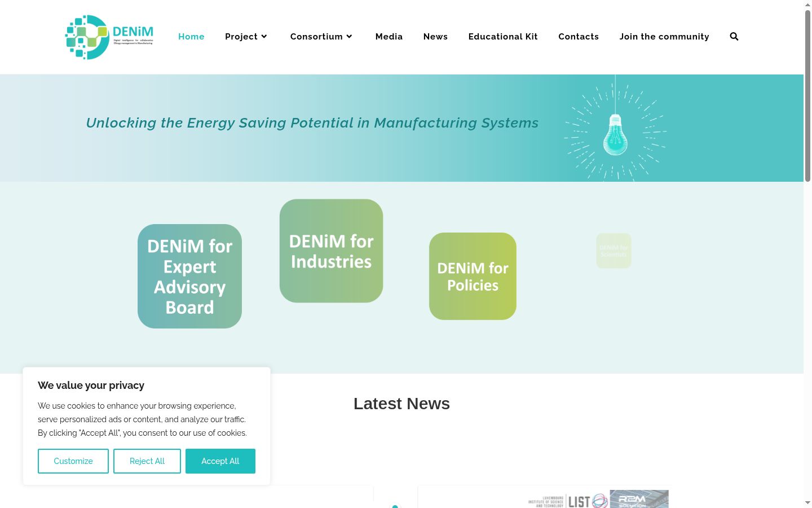The width and height of the screenshot is (812, 508).
Task: Reject All cookies
Action: [147, 461]
